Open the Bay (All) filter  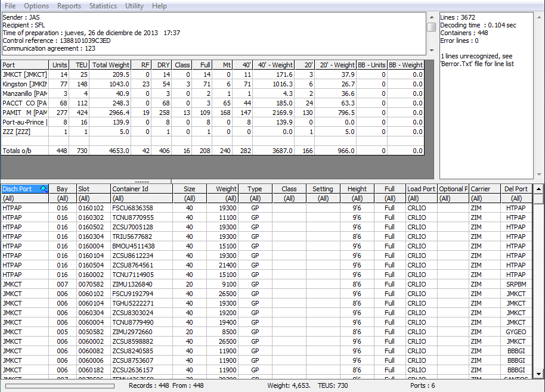coord(63,198)
